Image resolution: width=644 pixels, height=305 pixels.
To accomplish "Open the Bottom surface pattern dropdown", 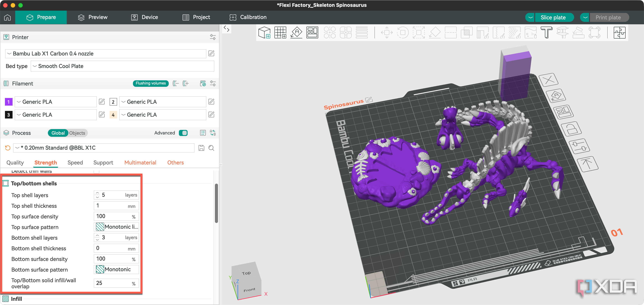I will (117, 269).
